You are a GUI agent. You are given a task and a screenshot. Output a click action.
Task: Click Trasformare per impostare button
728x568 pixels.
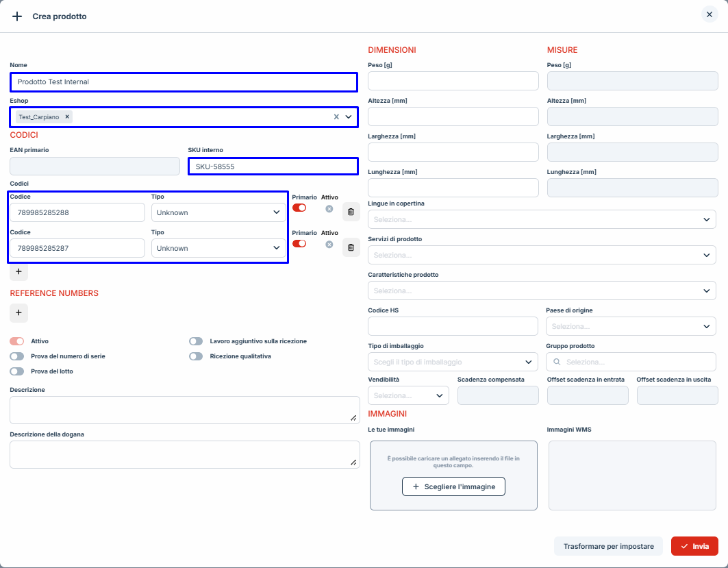(x=608, y=546)
